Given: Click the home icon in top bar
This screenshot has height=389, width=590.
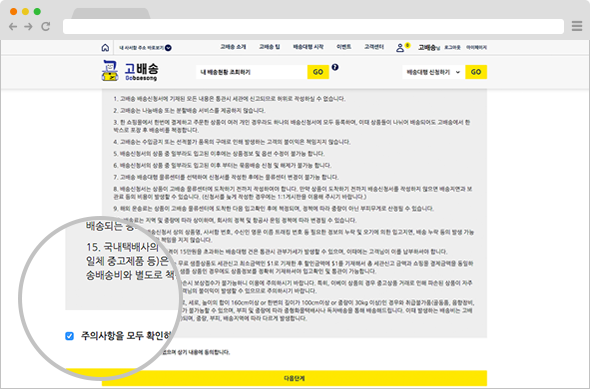Looking at the screenshot, I should [105, 47].
